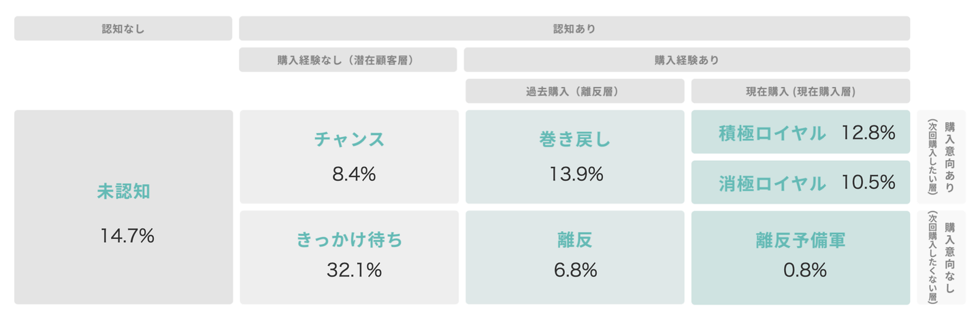Viewport: 980px width, 321px height.
Task: Click the 過去購入（離反層） column header
Action: tap(574, 91)
